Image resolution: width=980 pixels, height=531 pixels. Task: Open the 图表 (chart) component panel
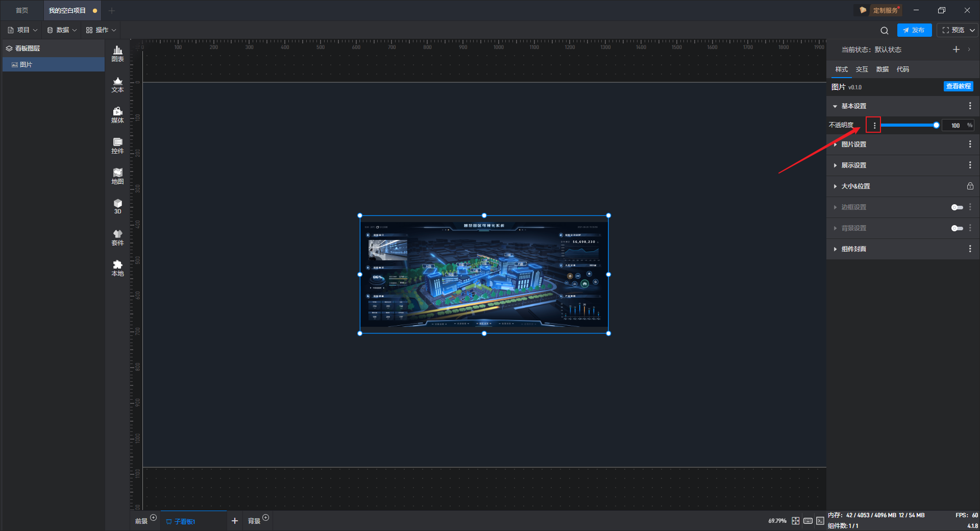pos(117,53)
